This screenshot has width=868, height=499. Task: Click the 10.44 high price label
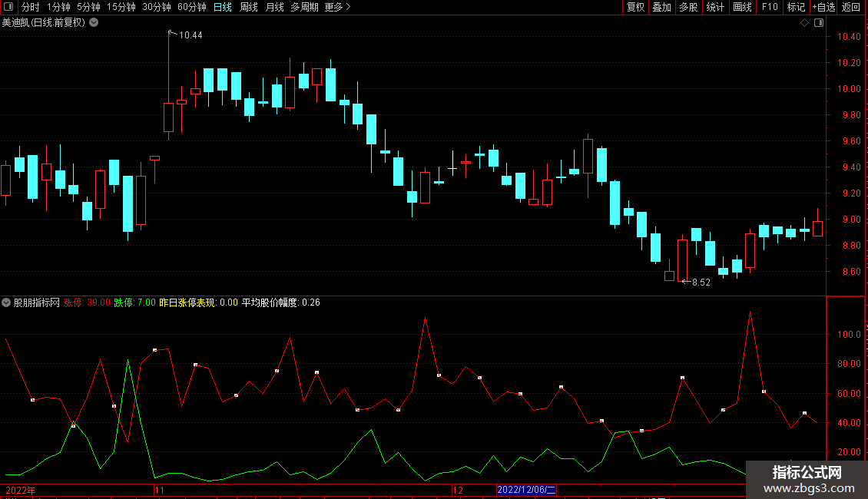tap(190, 35)
